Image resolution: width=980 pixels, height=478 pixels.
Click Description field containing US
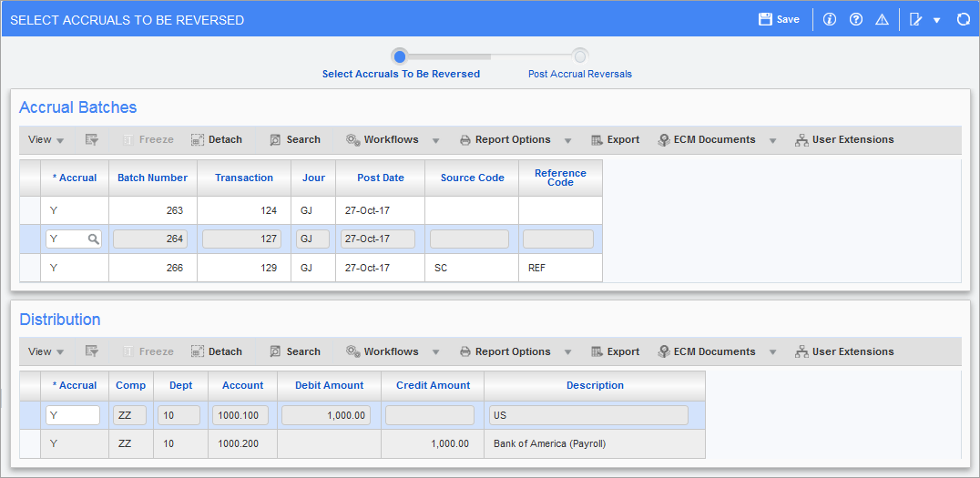588,415
